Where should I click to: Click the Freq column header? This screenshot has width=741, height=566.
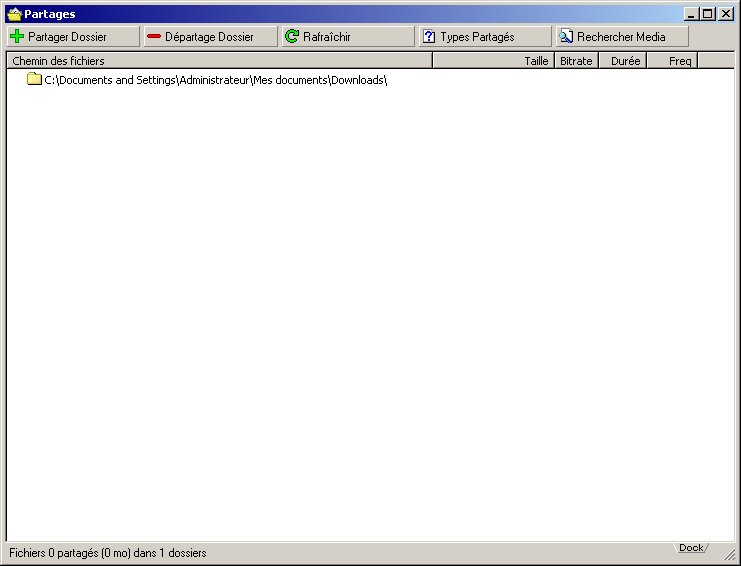(672, 61)
